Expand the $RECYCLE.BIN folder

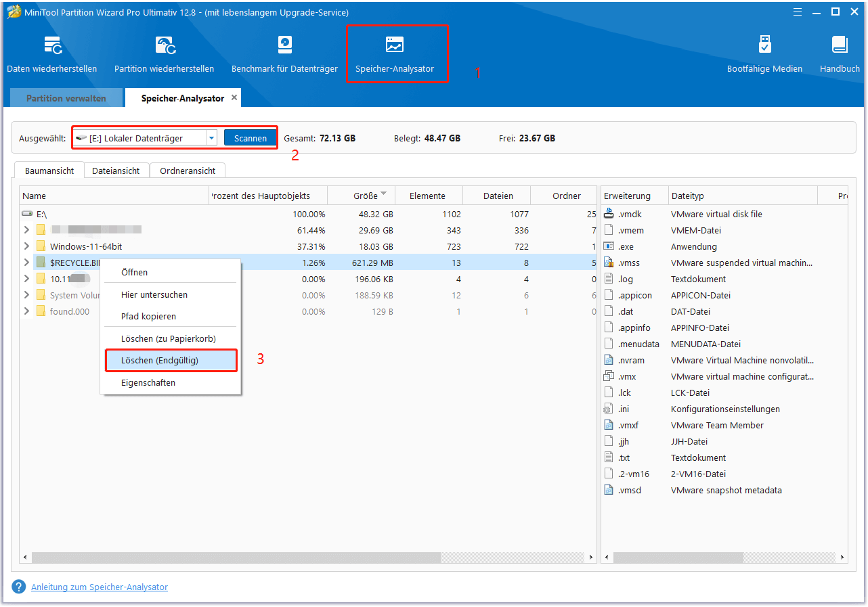pyautogui.click(x=26, y=263)
